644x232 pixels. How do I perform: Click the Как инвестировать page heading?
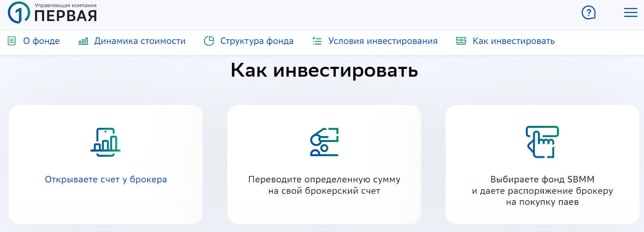point(324,70)
